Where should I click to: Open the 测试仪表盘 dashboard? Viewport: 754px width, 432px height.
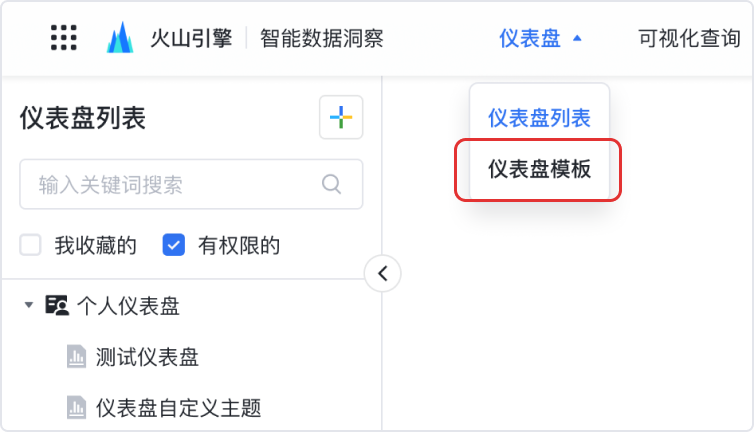(147, 357)
